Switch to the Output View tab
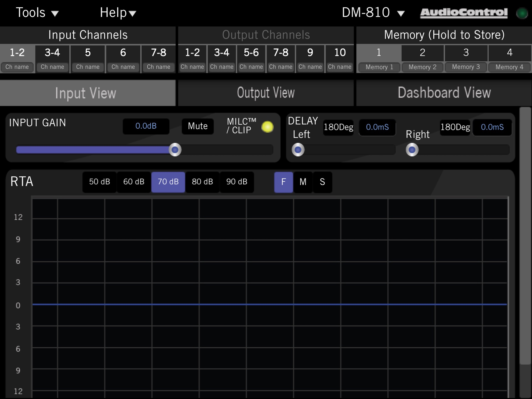Viewport: 532px width, 399px height. (x=266, y=93)
